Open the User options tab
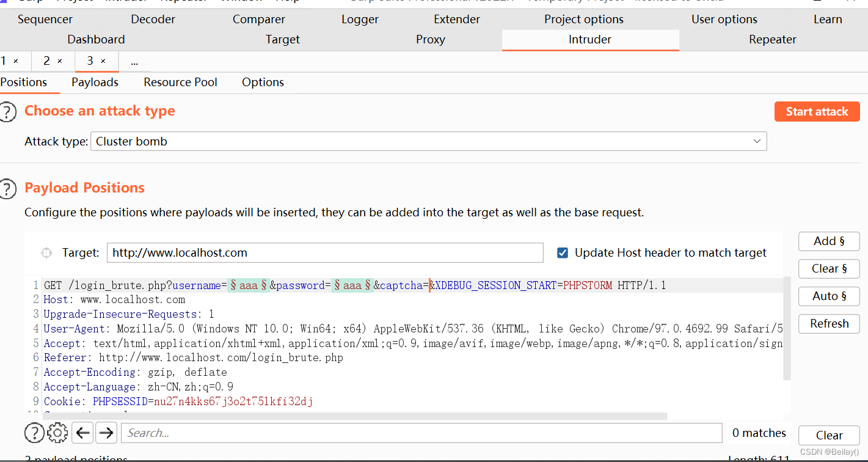Viewport: 868px width, 462px height. pos(724,19)
